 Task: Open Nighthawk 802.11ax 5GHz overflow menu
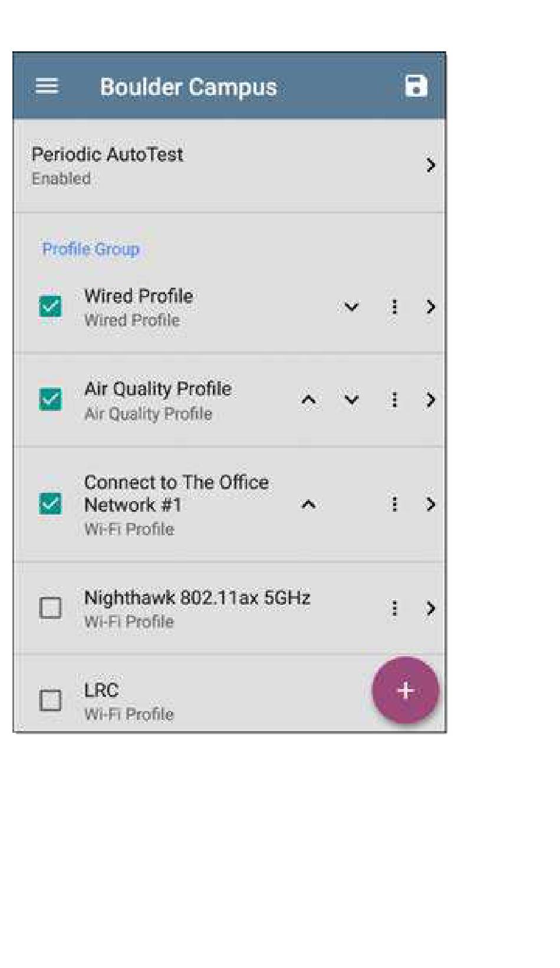[394, 608]
